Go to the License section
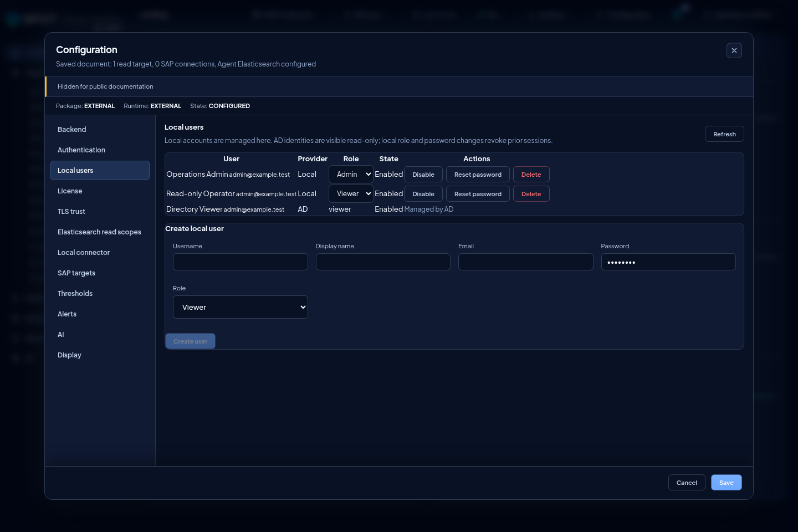The width and height of the screenshot is (798, 532). tap(100, 191)
